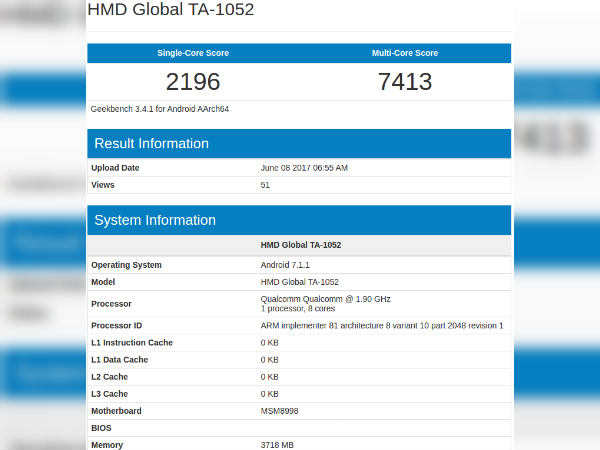
Task: Click the L3 Cache '0 KB' value
Action: [269, 394]
